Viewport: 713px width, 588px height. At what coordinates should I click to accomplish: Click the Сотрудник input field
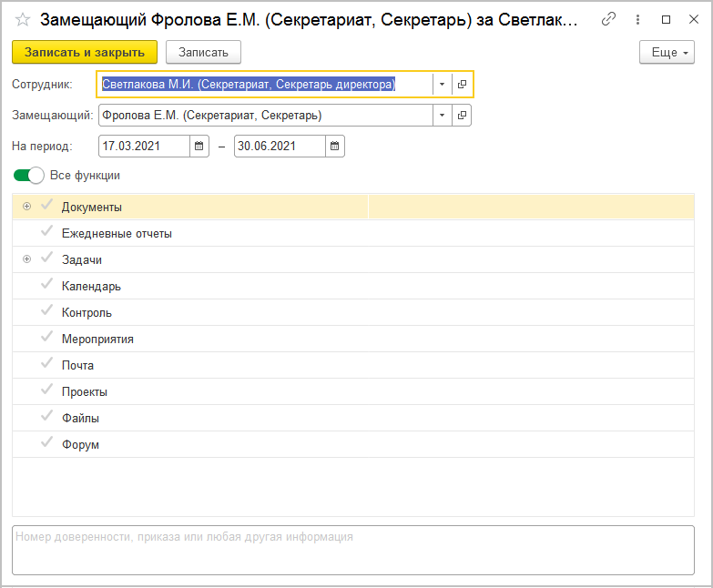click(x=265, y=84)
